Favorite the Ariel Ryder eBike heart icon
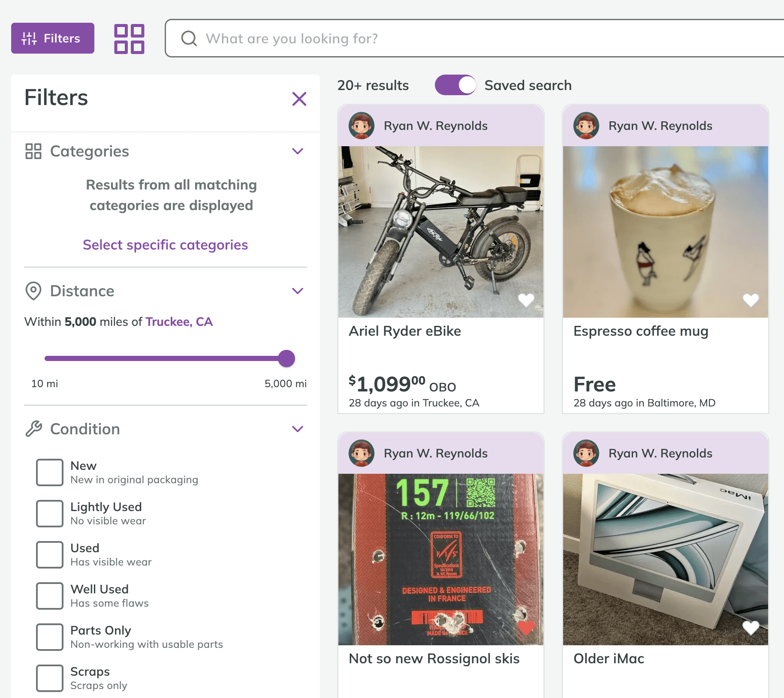This screenshot has height=698, width=784. click(526, 300)
